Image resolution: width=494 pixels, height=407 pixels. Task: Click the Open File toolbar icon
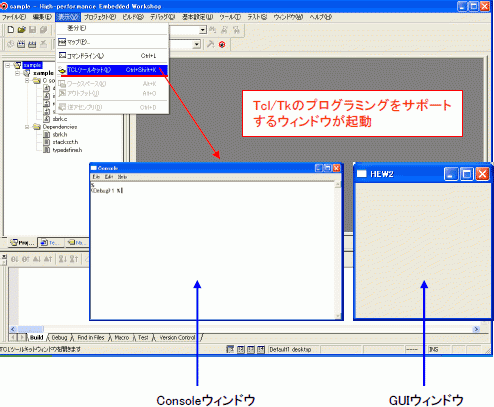pyautogui.click(x=22, y=30)
